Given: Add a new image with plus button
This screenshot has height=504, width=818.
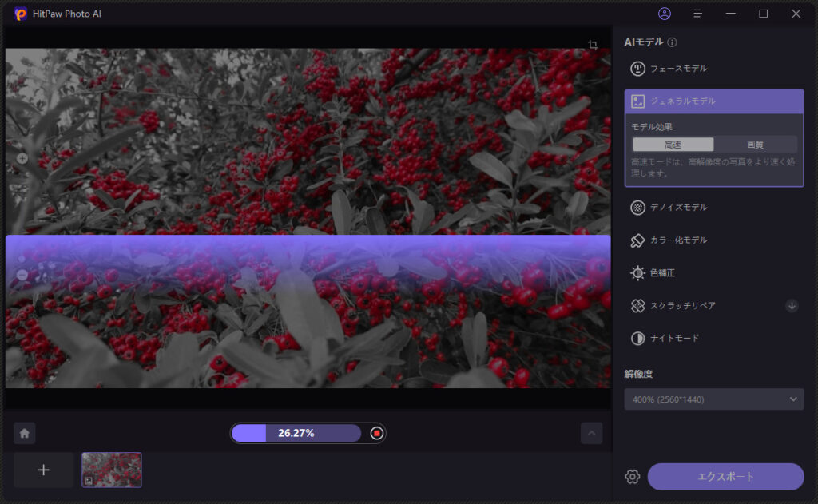Looking at the screenshot, I should [44, 470].
